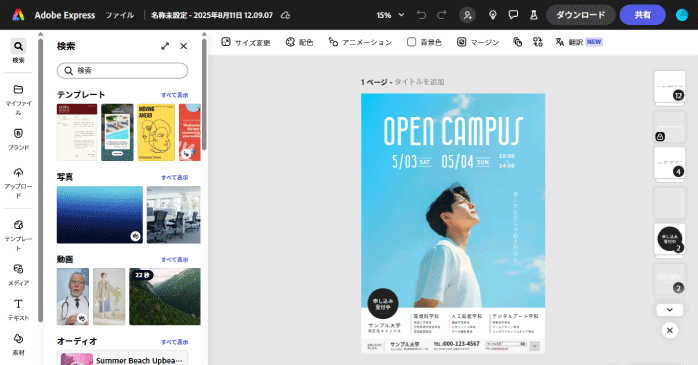The height and width of the screenshot is (365, 698).
Task: Open マイファイル in the sidebar
Action: 18,100
